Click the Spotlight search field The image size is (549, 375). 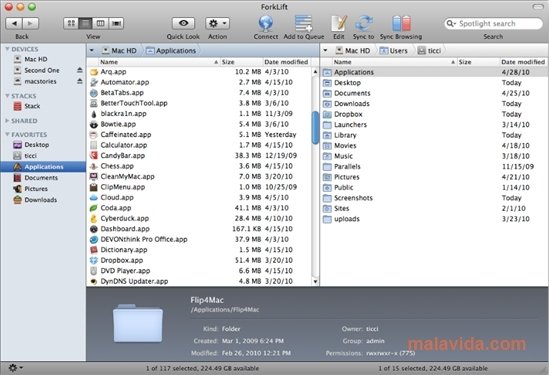(493, 23)
